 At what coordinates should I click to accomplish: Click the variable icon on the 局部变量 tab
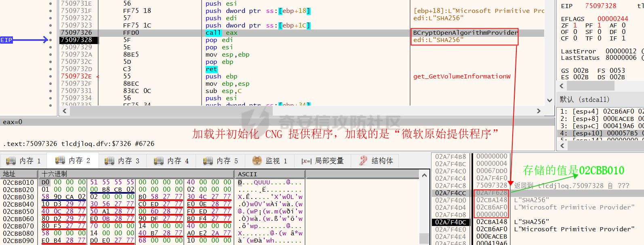[306, 161]
